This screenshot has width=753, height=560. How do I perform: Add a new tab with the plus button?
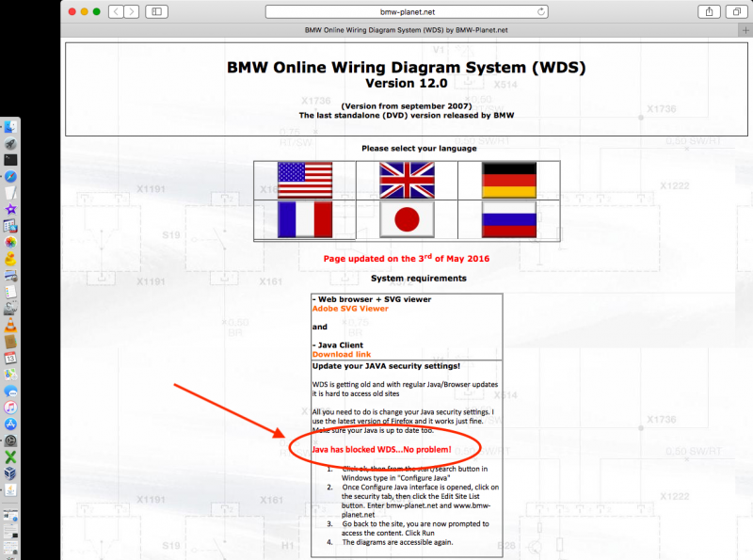click(745, 30)
